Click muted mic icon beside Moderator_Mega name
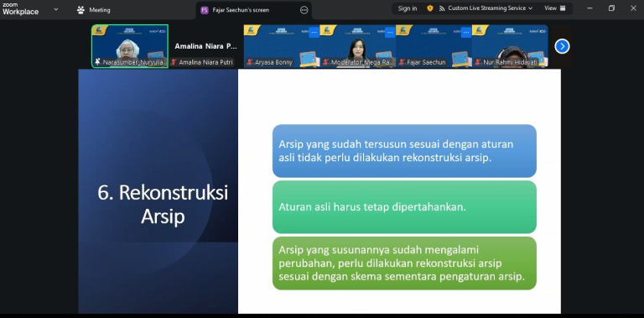This screenshot has height=318, width=644. pyautogui.click(x=325, y=62)
